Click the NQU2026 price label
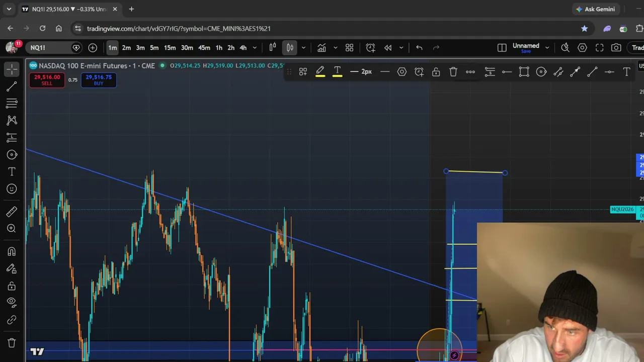This screenshot has width=644, height=362. 622,210
